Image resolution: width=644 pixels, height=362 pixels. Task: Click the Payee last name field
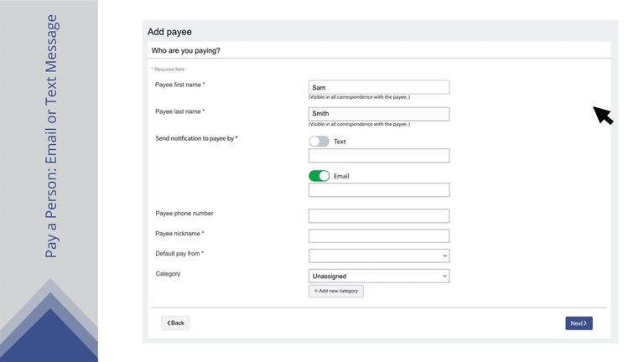(x=378, y=114)
